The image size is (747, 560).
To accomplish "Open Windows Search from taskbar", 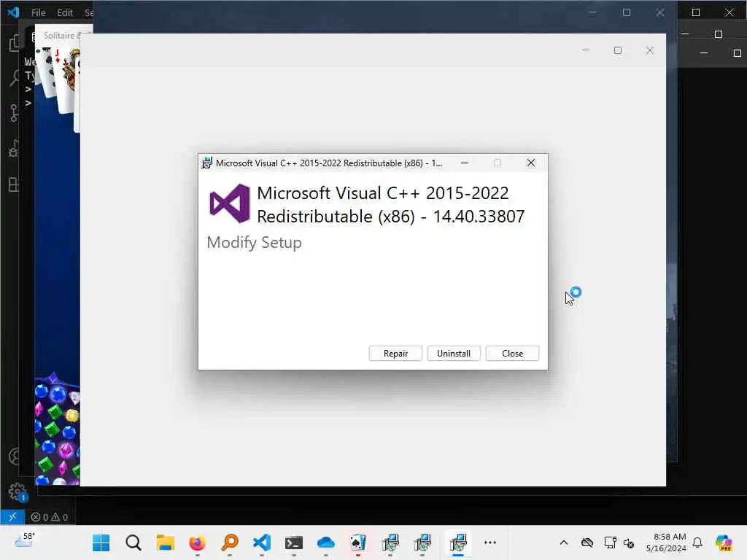I will (133, 542).
